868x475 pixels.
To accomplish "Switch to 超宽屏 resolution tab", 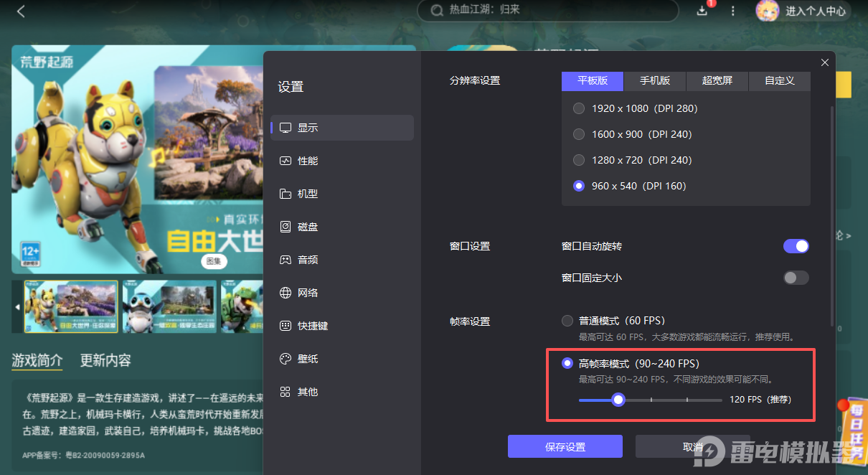I will pyautogui.click(x=717, y=81).
